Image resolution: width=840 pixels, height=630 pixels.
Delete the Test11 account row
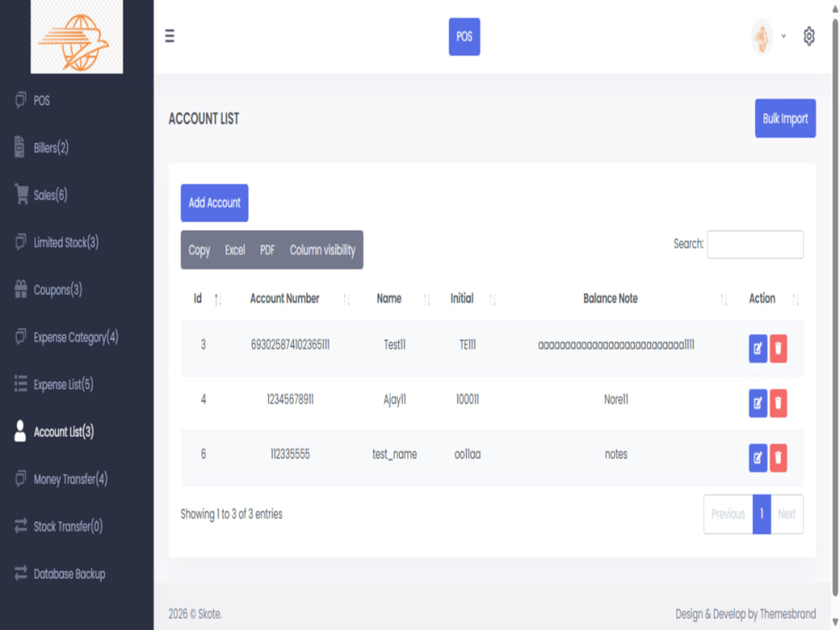point(778,349)
